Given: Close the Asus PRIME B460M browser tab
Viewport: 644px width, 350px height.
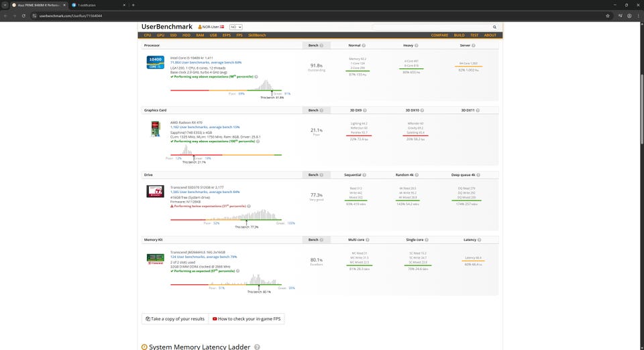Looking at the screenshot, I should (x=64, y=5).
